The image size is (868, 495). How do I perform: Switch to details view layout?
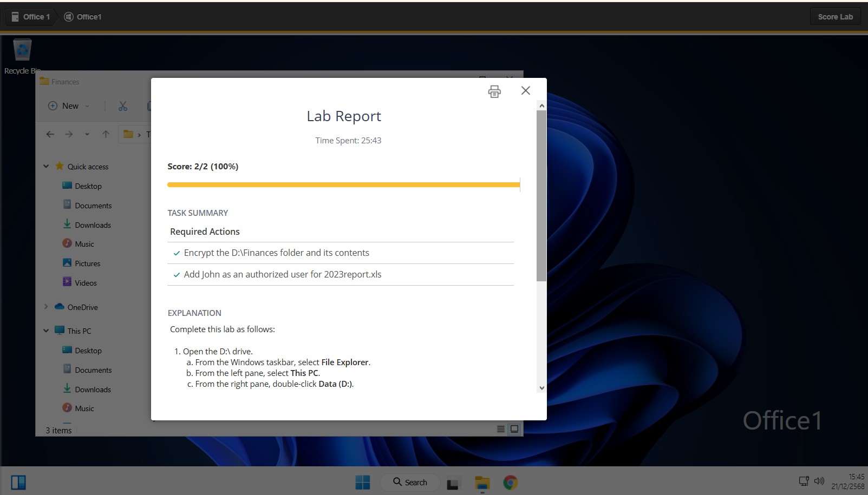click(500, 429)
